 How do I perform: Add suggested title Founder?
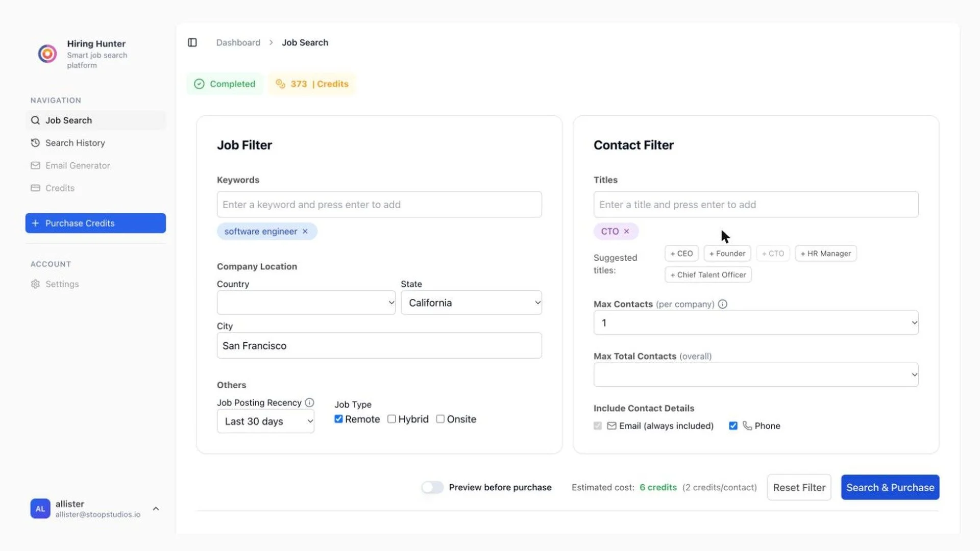[x=727, y=254]
